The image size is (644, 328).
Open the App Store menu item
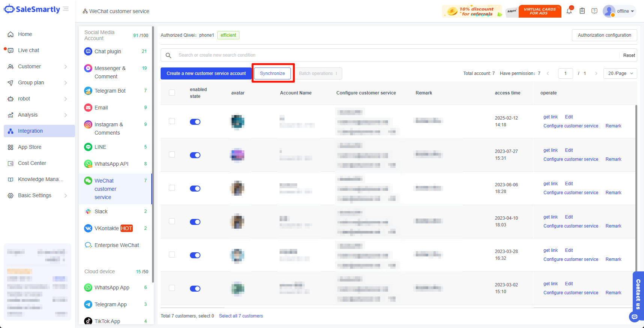[30, 147]
